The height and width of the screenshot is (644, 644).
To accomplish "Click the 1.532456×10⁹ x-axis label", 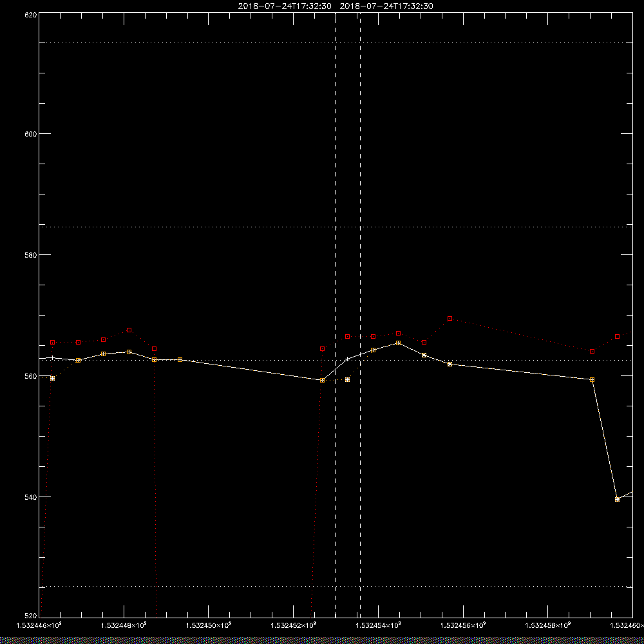I will 463,625.
